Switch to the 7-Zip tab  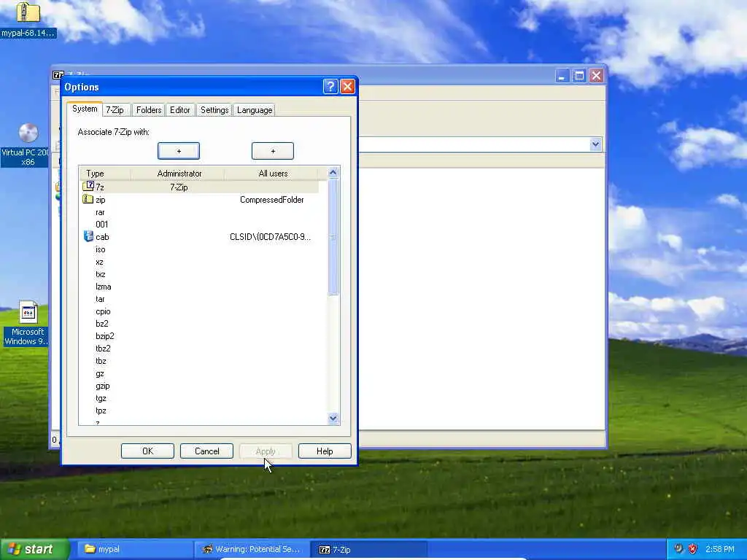click(115, 110)
